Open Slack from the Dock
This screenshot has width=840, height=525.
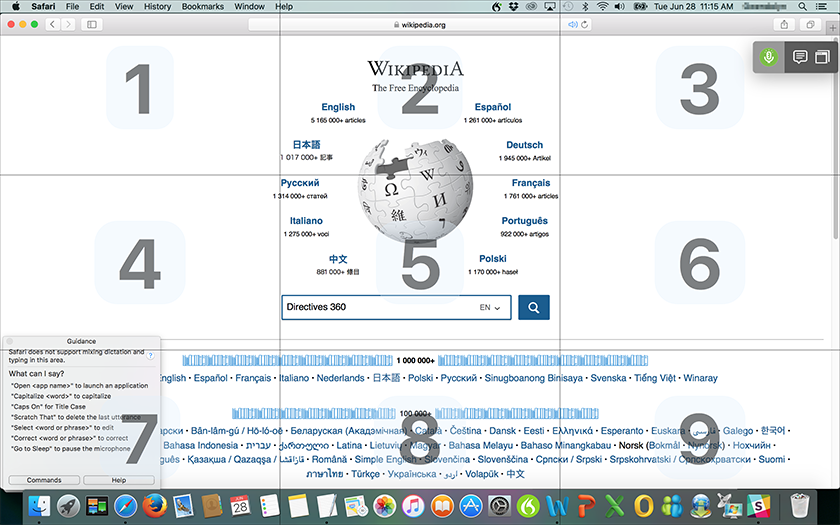pyautogui.click(x=759, y=506)
